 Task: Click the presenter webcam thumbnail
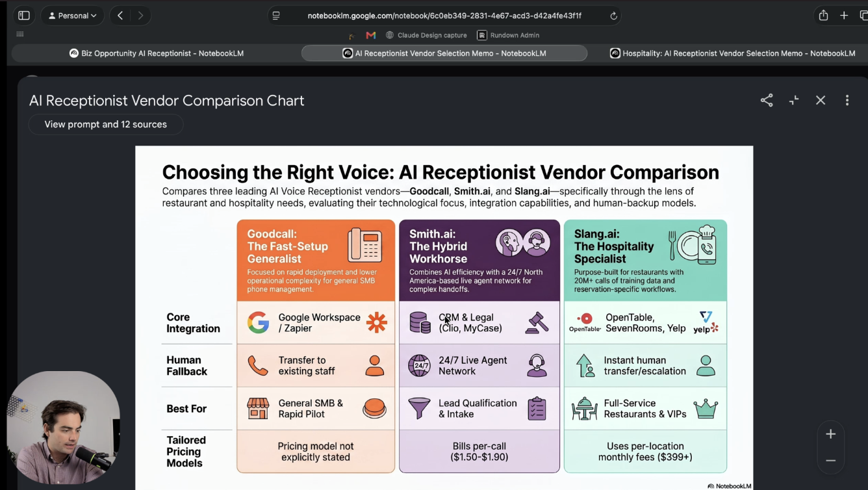tap(63, 428)
